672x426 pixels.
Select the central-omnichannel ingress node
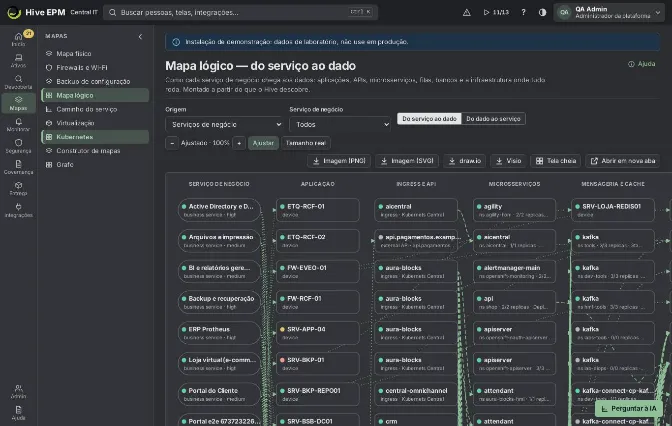tap(416, 394)
